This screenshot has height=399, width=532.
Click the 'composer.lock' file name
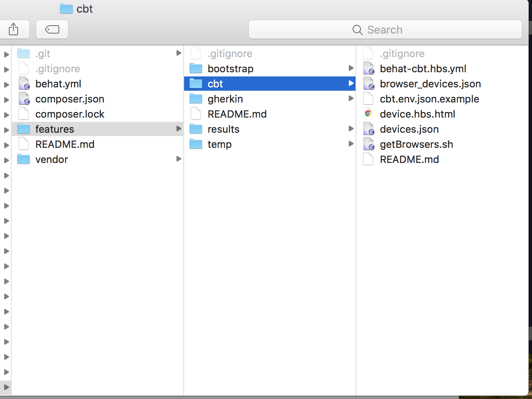click(x=70, y=114)
